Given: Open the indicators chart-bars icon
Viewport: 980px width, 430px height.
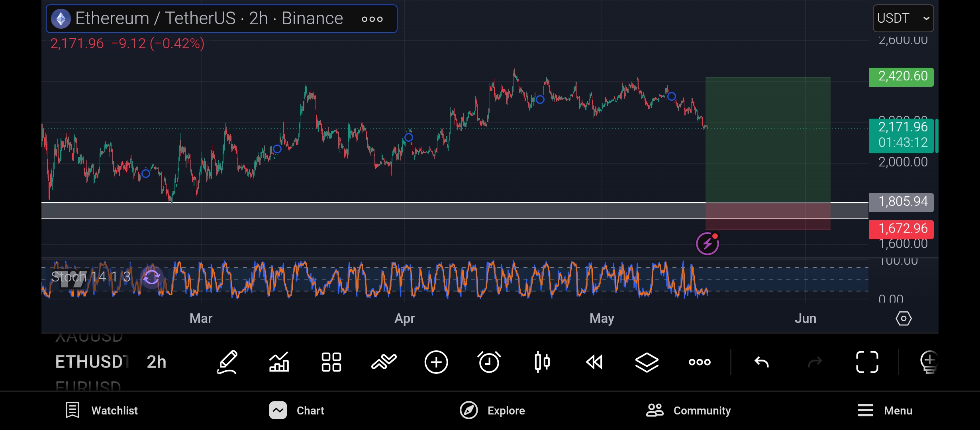Looking at the screenshot, I should click(x=279, y=362).
